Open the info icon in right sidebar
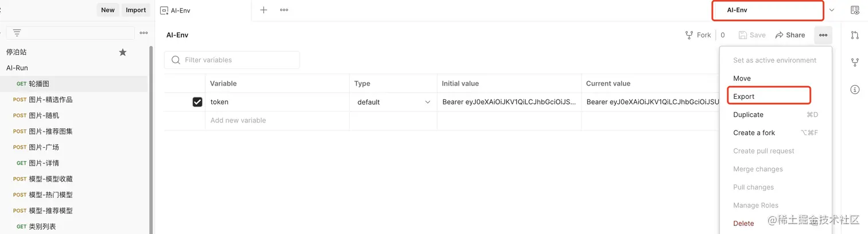 [855, 89]
